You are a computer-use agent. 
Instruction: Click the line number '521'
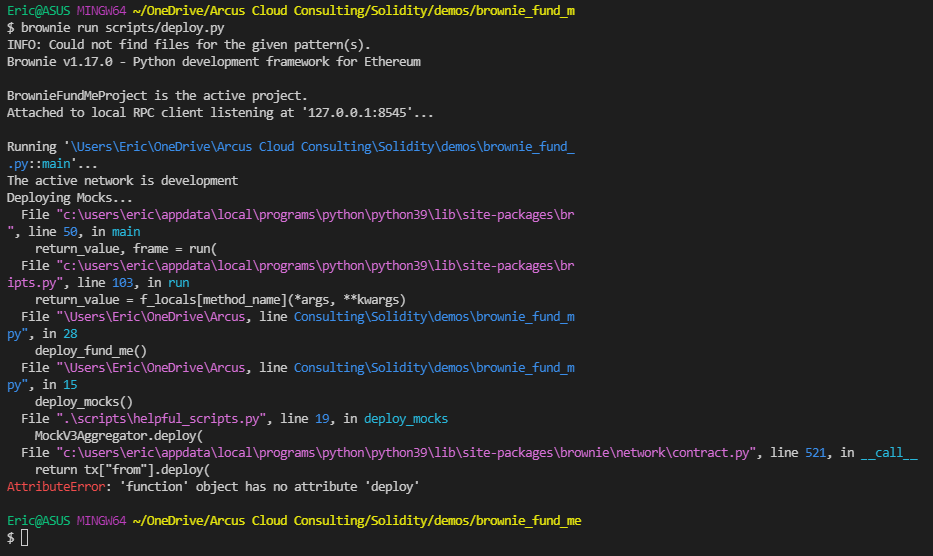815,453
